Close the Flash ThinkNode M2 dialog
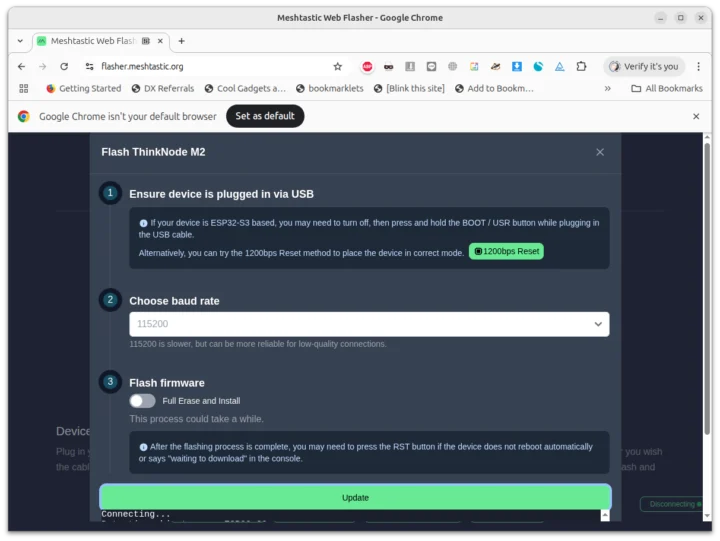The image size is (720, 541). pos(600,152)
